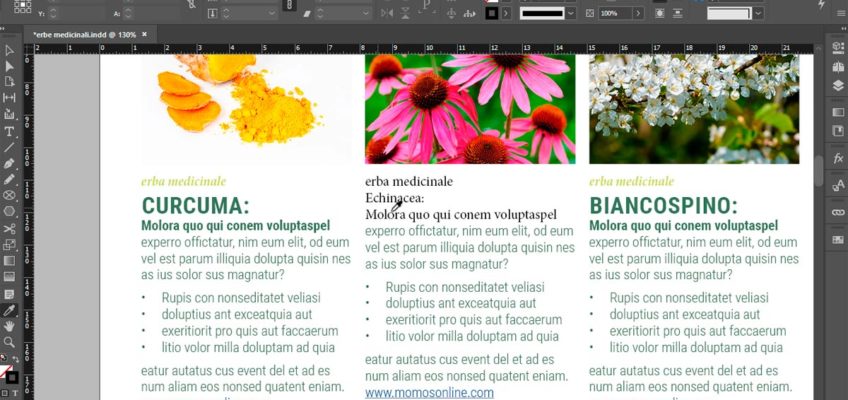Image resolution: width=848 pixels, height=400 pixels.
Task: Select the Eyedropper tool
Action: (9, 310)
